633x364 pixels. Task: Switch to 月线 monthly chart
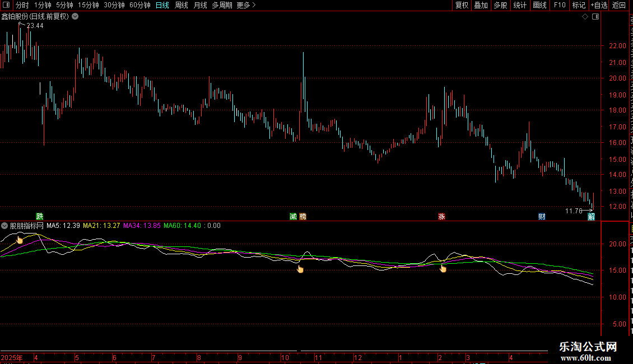[200, 5]
